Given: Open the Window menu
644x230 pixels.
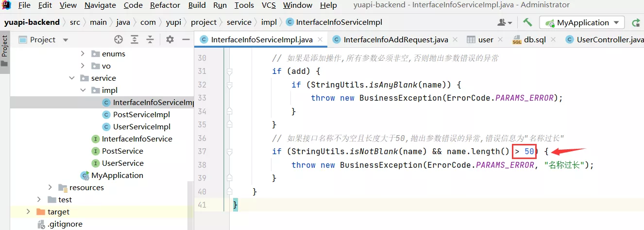Looking at the screenshot, I should (298, 5).
